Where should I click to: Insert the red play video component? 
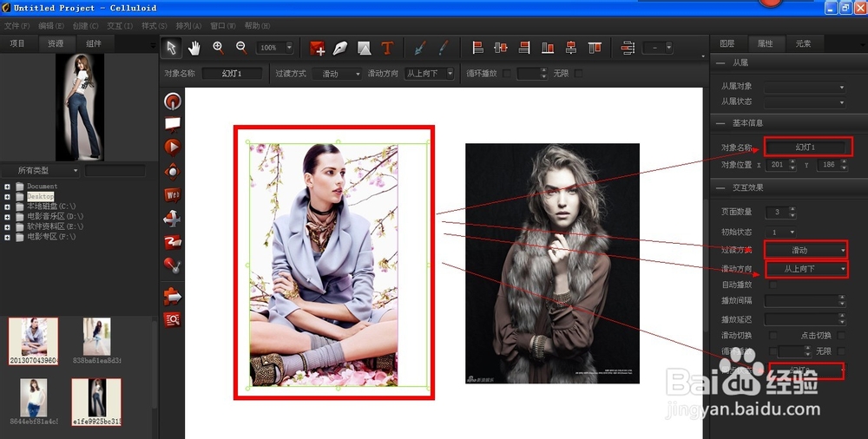(x=173, y=147)
